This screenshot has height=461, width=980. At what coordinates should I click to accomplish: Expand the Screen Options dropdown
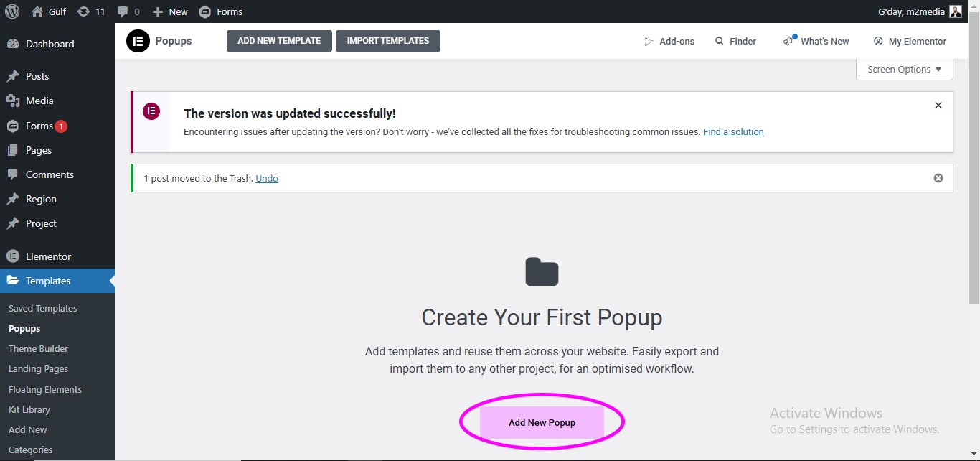tap(905, 70)
